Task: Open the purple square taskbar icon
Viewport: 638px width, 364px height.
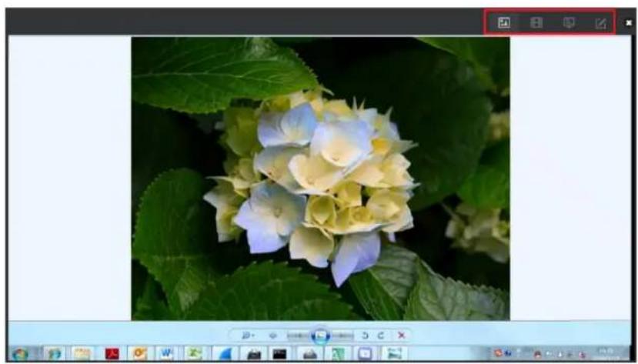Action: click(x=365, y=354)
